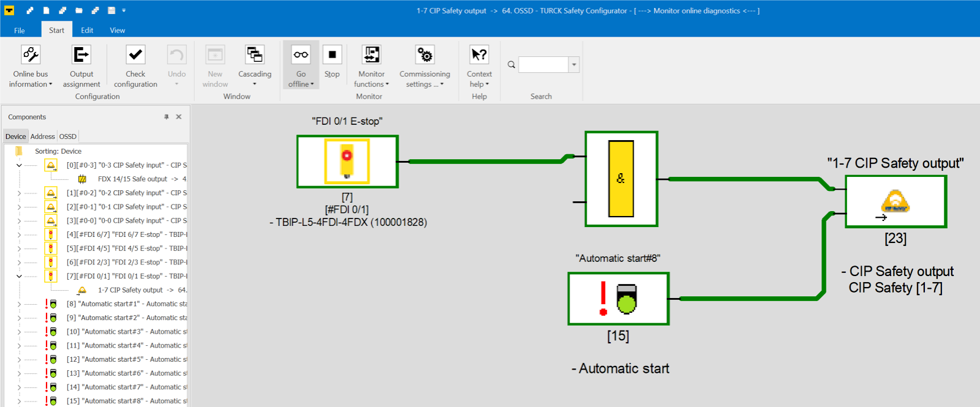Open the search box dropdown arrow
980x407 pixels.
pyautogui.click(x=574, y=64)
